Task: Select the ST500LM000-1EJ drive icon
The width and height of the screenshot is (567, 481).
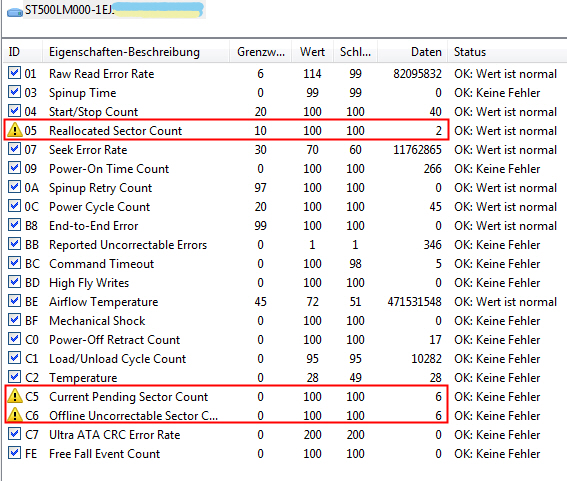Action: [x=15, y=12]
